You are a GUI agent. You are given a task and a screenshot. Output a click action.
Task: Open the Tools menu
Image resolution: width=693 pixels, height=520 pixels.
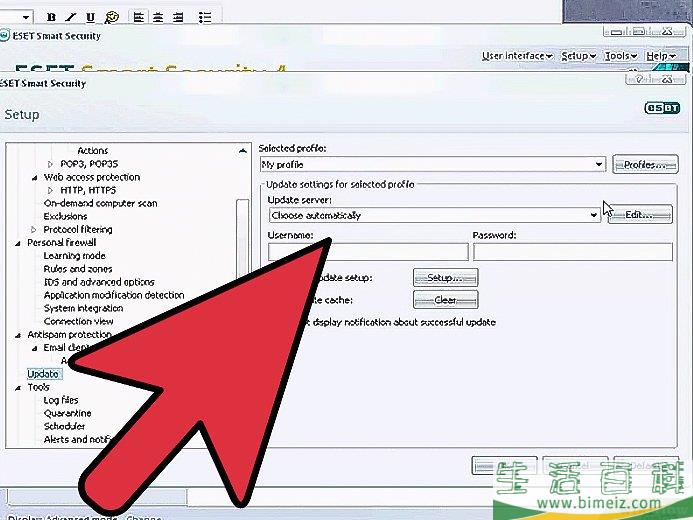[x=621, y=56]
